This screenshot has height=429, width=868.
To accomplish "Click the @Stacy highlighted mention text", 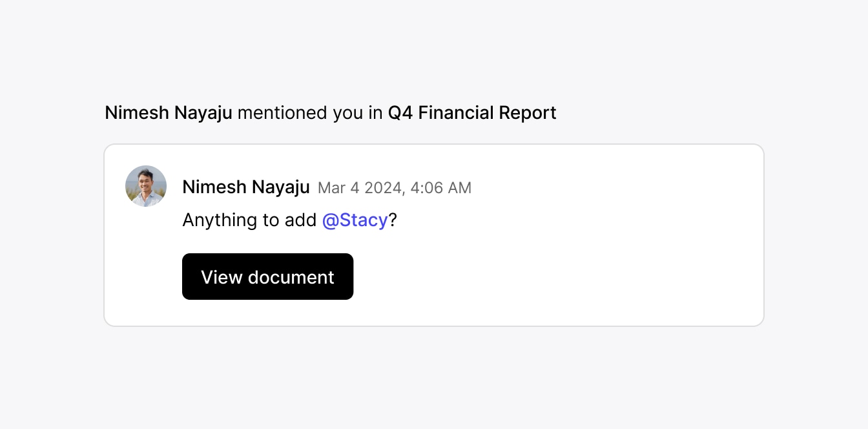I will click(x=356, y=220).
